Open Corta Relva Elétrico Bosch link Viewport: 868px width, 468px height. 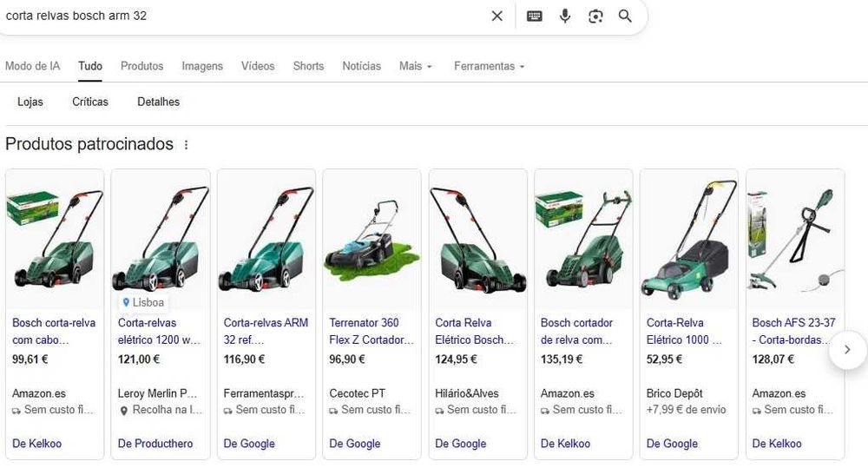476,331
